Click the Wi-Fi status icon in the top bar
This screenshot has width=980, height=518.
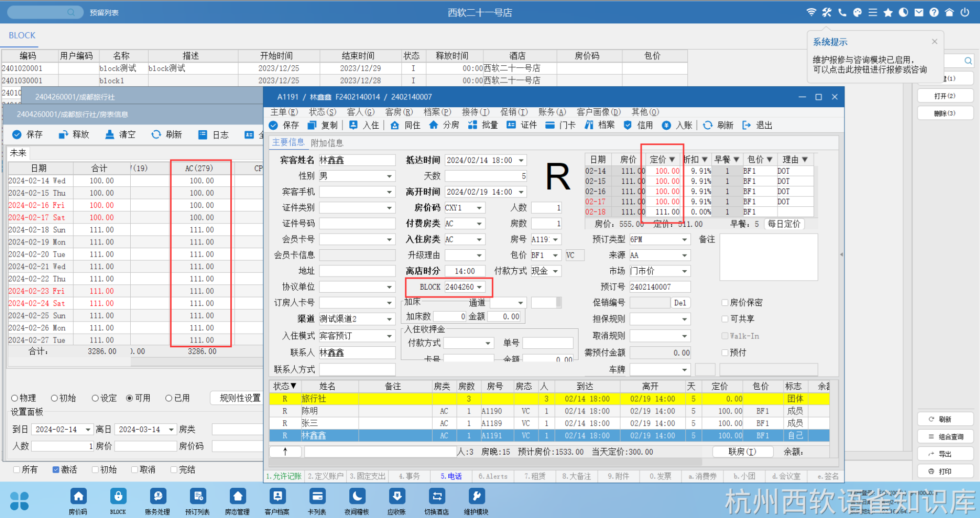(x=811, y=12)
